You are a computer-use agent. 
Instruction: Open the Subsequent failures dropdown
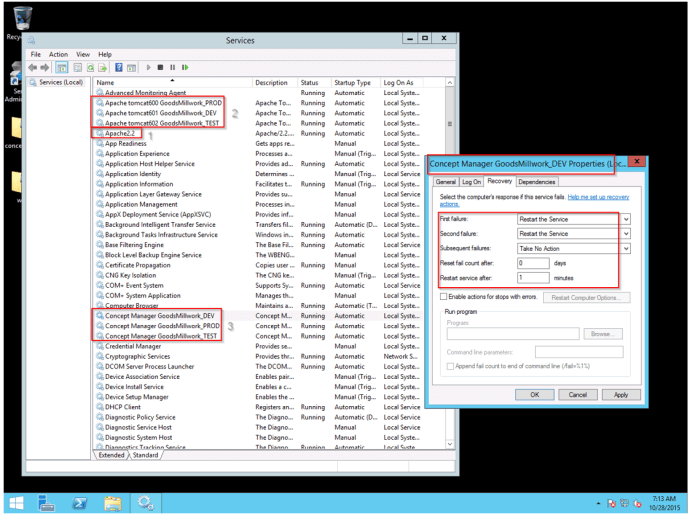[626, 249]
